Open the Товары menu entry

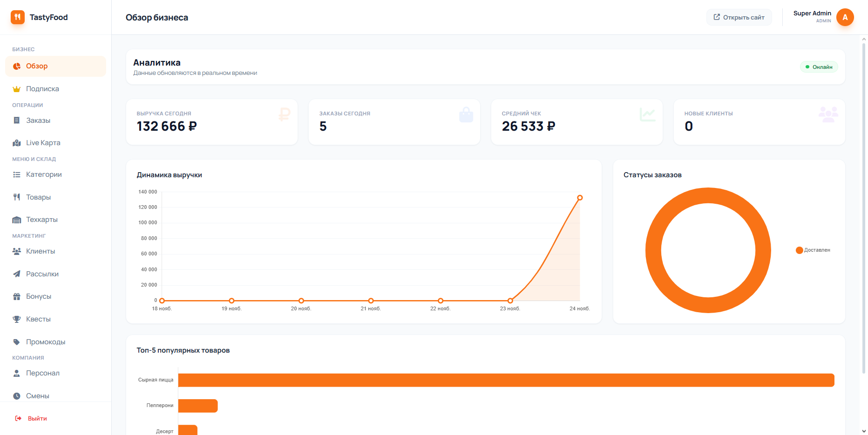38,197
